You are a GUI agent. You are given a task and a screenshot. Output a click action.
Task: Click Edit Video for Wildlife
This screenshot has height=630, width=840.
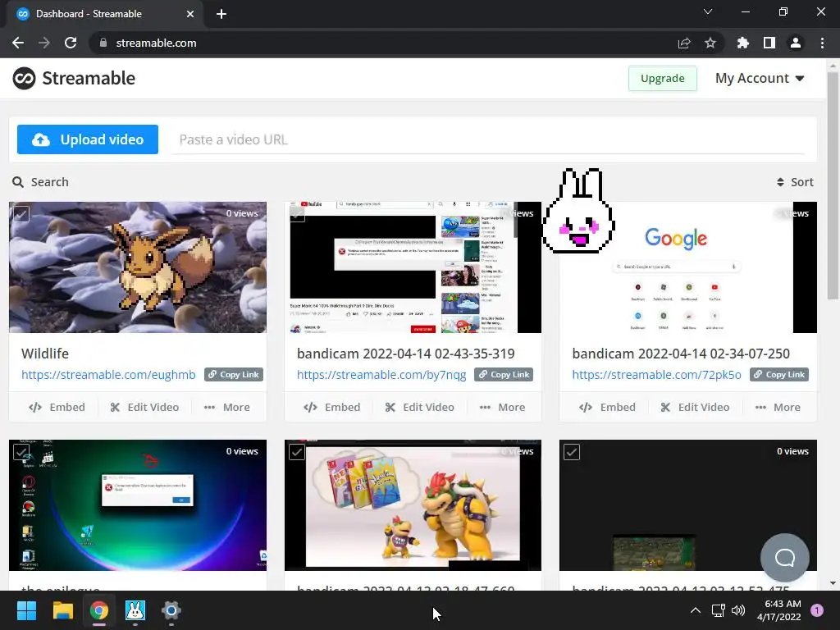[144, 407]
